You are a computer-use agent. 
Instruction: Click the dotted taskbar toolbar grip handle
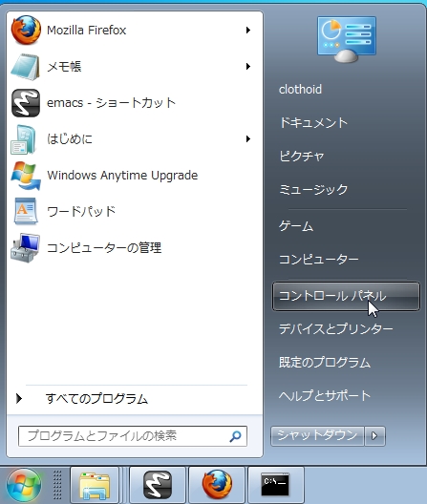click(57, 485)
